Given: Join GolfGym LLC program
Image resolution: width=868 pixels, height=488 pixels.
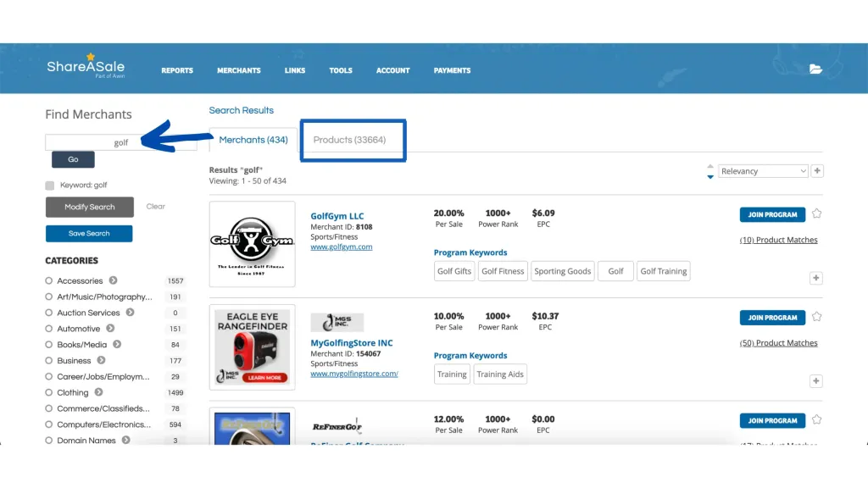Looking at the screenshot, I should pyautogui.click(x=772, y=214).
